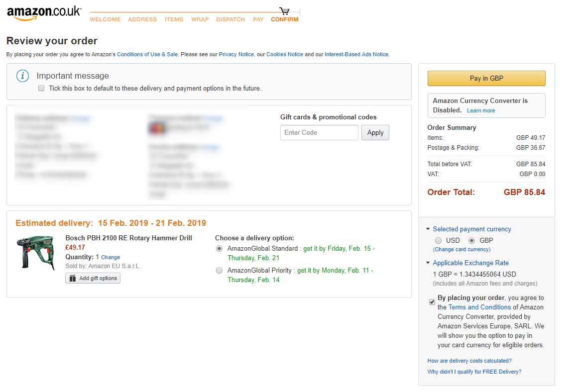Open the PAY checkout step
574x392 pixels.
pos(258,20)
